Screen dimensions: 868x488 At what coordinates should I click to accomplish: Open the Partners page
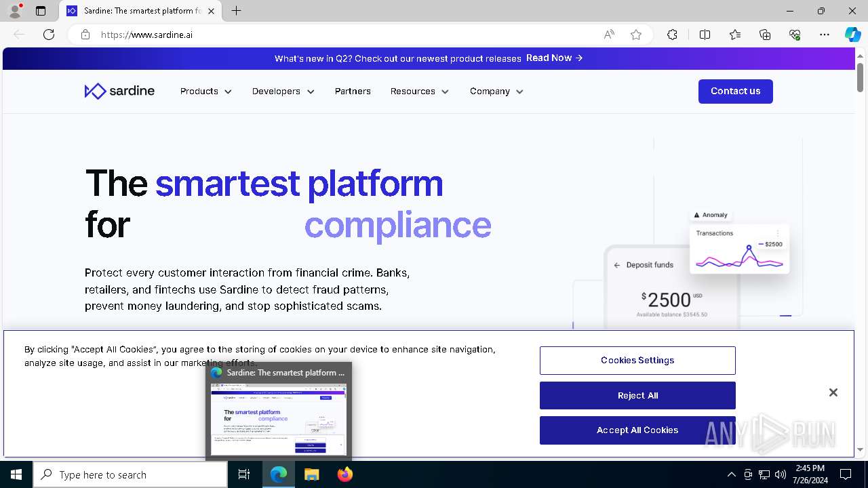(353, 91)
